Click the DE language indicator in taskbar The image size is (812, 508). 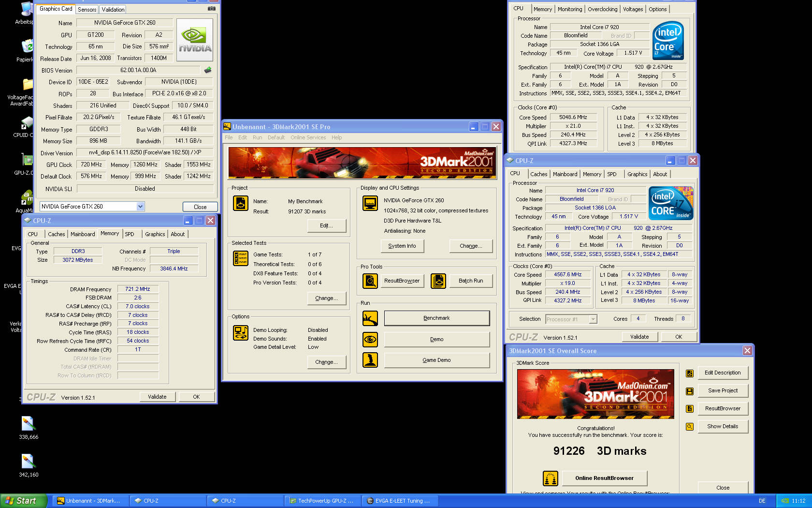[762, 501]
